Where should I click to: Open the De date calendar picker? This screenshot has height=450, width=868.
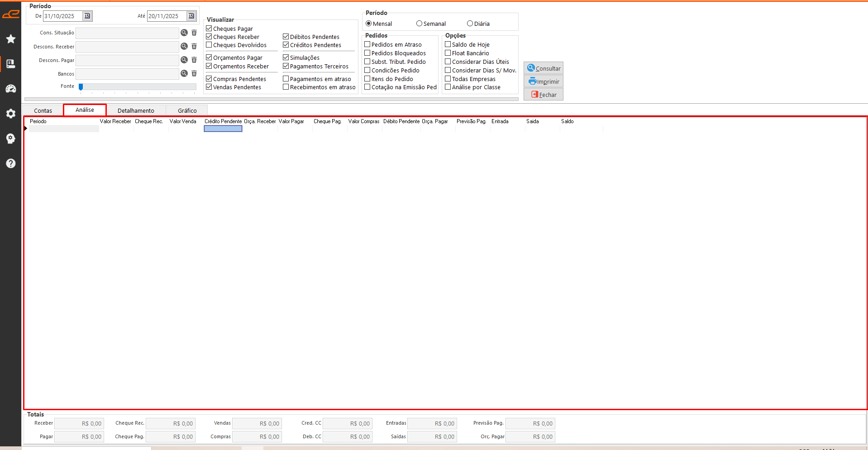87,16
